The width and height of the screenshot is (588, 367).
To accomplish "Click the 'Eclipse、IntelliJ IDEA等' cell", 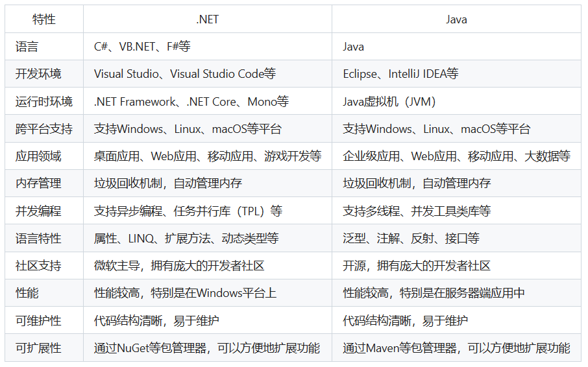I will pos(456,74).
